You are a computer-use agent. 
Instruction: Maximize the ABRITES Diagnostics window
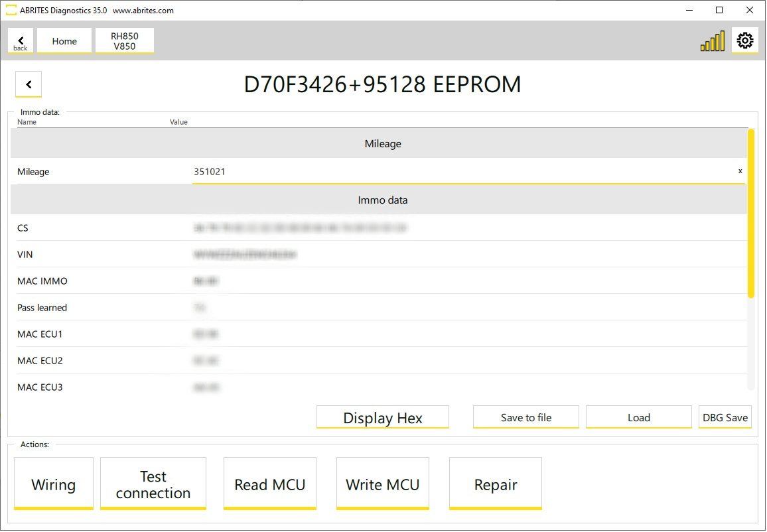[x=719, y=10]
